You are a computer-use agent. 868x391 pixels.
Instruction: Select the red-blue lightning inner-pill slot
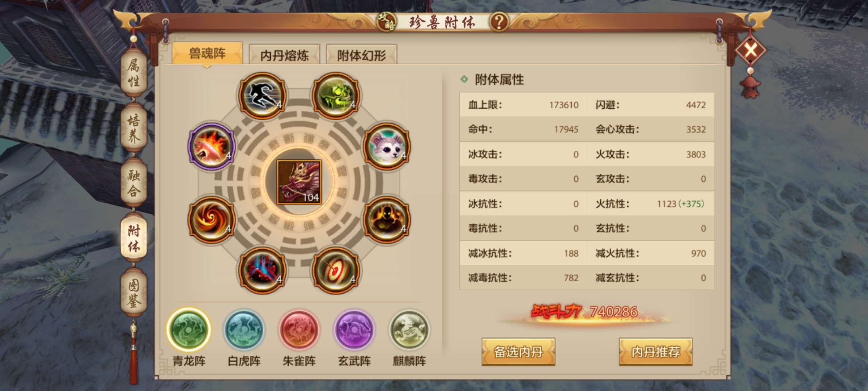(262, 270)
